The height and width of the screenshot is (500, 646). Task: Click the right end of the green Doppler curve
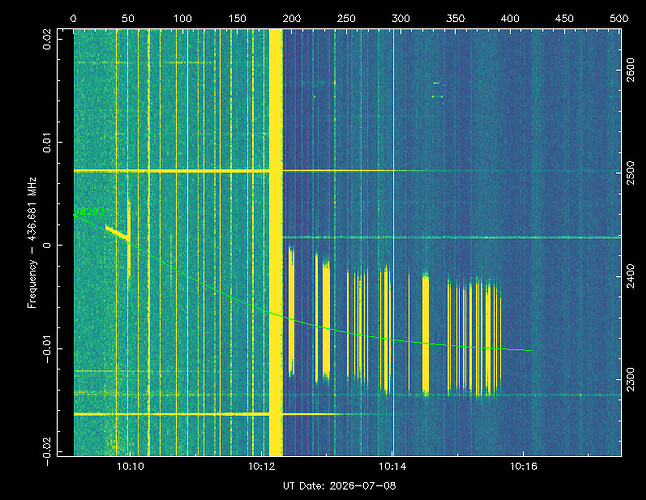click(531, 350)
